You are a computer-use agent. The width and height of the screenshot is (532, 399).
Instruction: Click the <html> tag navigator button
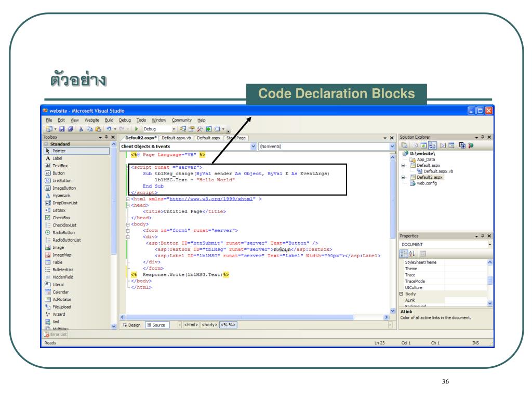191,325
